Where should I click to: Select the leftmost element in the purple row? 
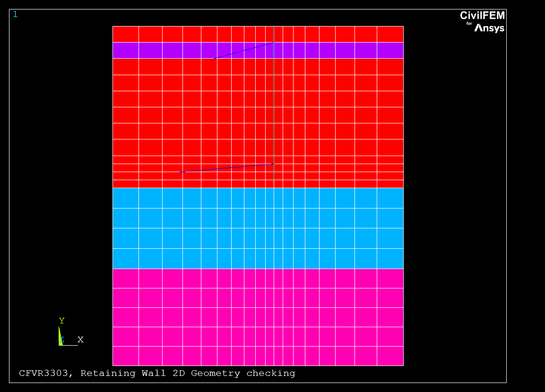click(x=125, y=50)
